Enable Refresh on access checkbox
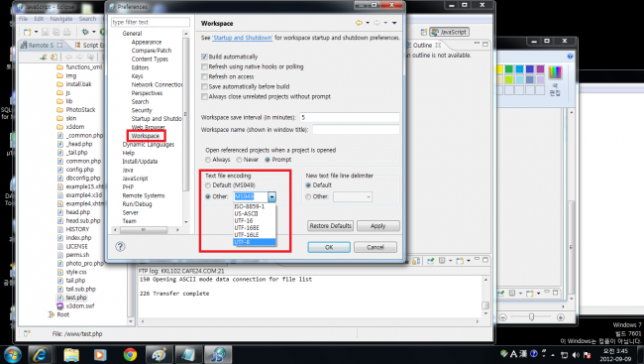This screenshot has height=364, width=644. [x=204, y=76]
